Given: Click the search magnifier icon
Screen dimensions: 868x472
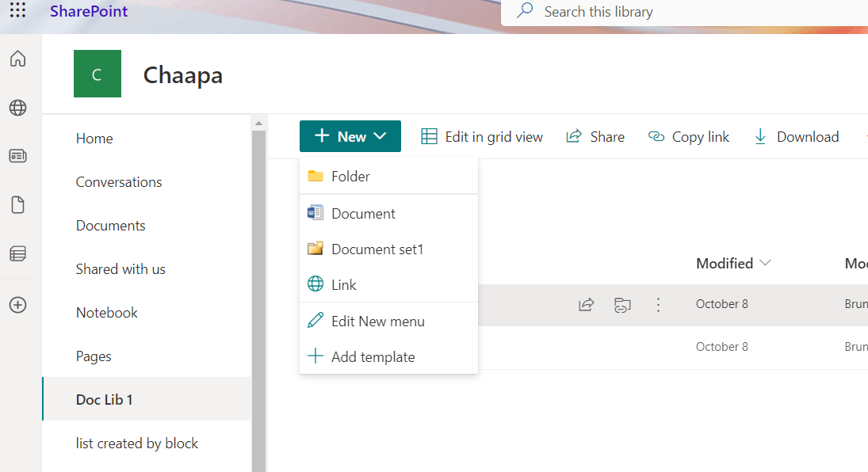Looking at the screenshot, I should pyautogui.click(x=524, y=10).
